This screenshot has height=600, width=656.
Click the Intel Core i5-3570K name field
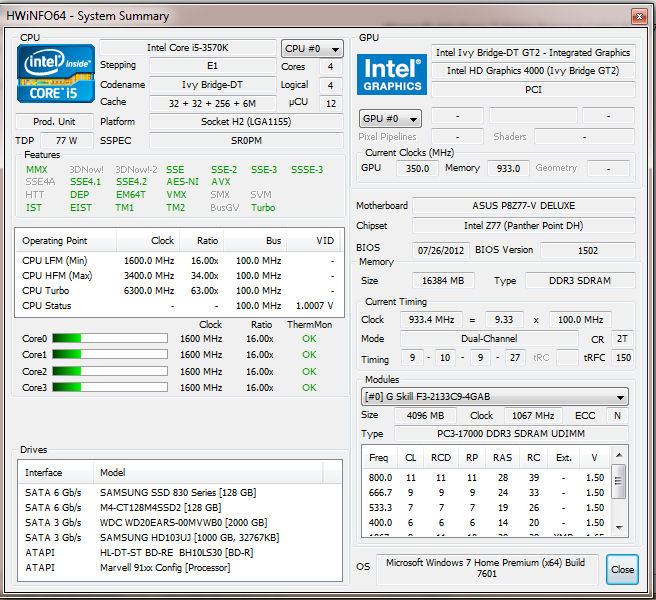coord(188,48)
